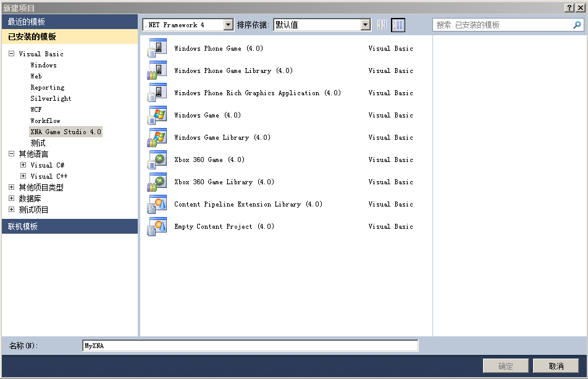Viewport: 588px width, 379px height.
Task: Select Windows Phone Game Library (4.0) name
Action: [x=233, y=70]
